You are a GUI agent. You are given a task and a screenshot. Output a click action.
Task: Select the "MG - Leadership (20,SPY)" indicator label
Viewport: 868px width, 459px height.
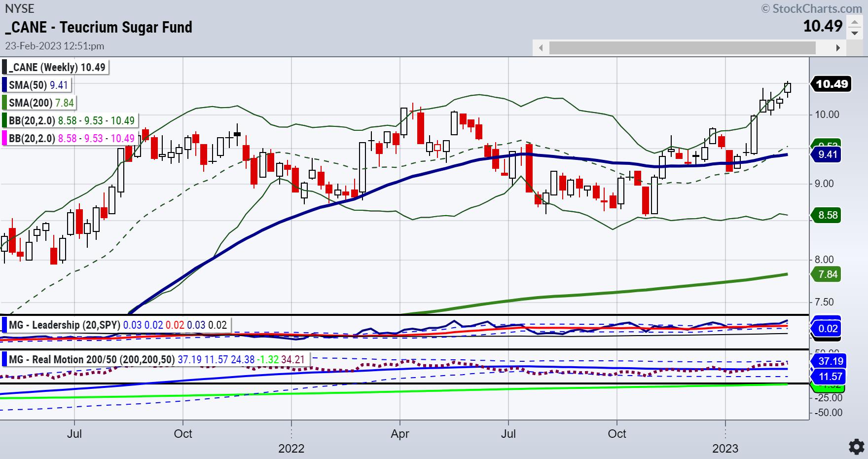(65, 325)
